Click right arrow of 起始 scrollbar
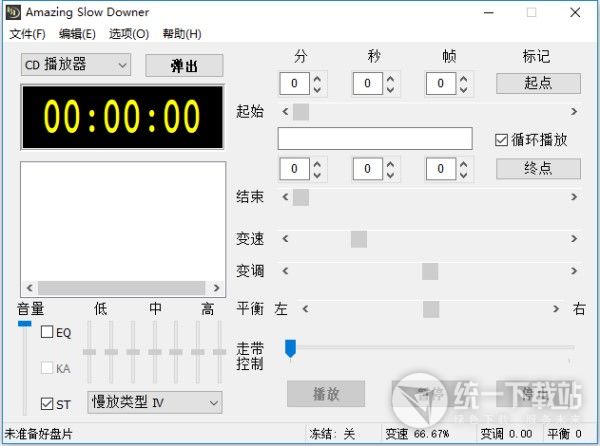 pyautogui.click(x=574, y=112)
